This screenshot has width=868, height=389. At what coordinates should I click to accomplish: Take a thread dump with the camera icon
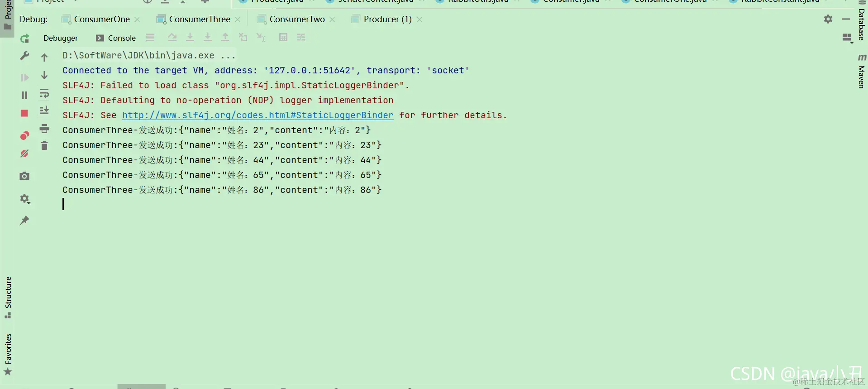[25, 176]
